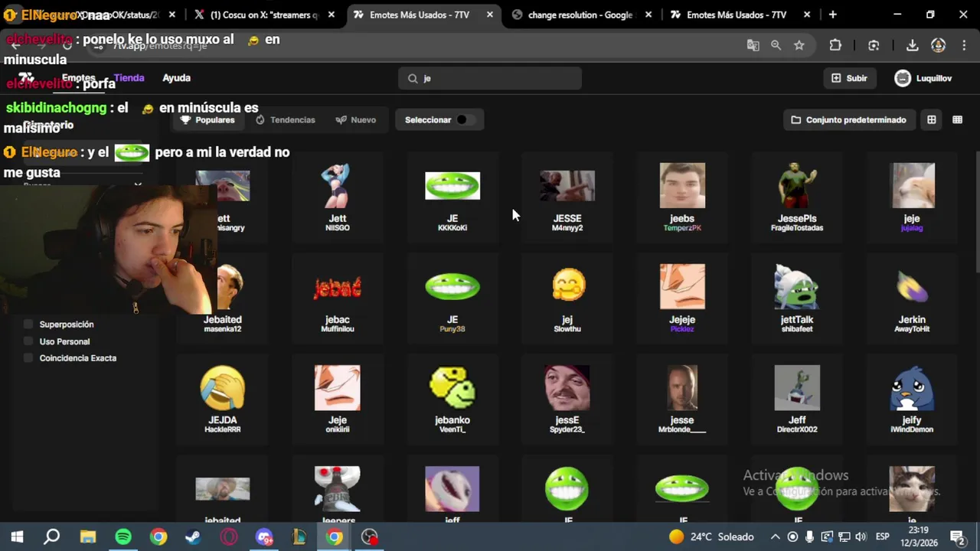Click the volume speaker tray icon
The image size is (980, 551).
[x=861, y=536]
